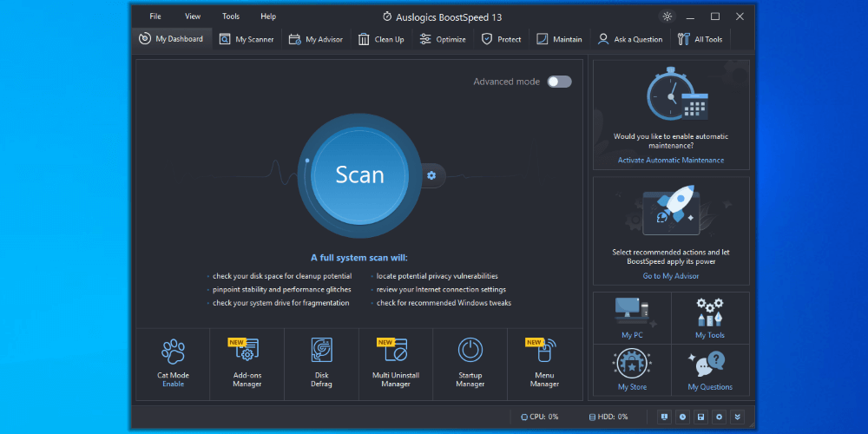
Task: Open the Optimize tab
Action: pyautogui.click(x=443, y=39)
